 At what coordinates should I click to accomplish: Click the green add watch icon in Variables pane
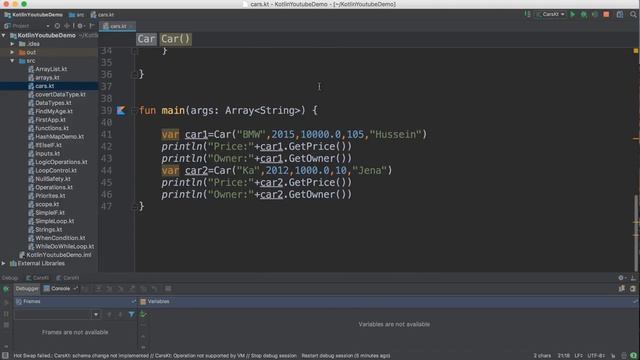(x=143, y=314)
